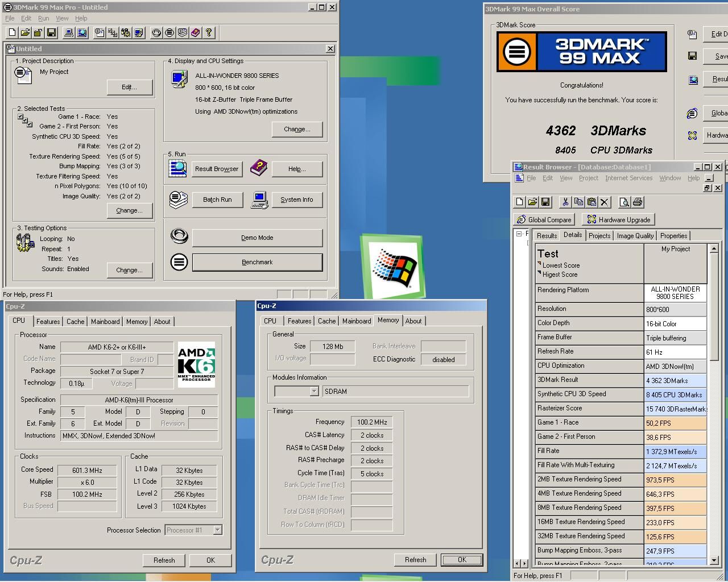Click Change button under Selected Tests

[130, 210]
